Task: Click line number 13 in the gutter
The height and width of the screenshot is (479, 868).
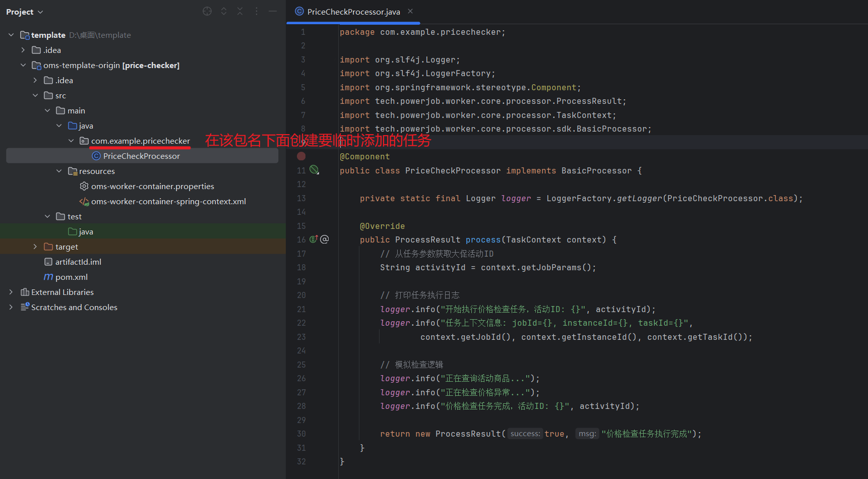Action: tap(301, 198)
